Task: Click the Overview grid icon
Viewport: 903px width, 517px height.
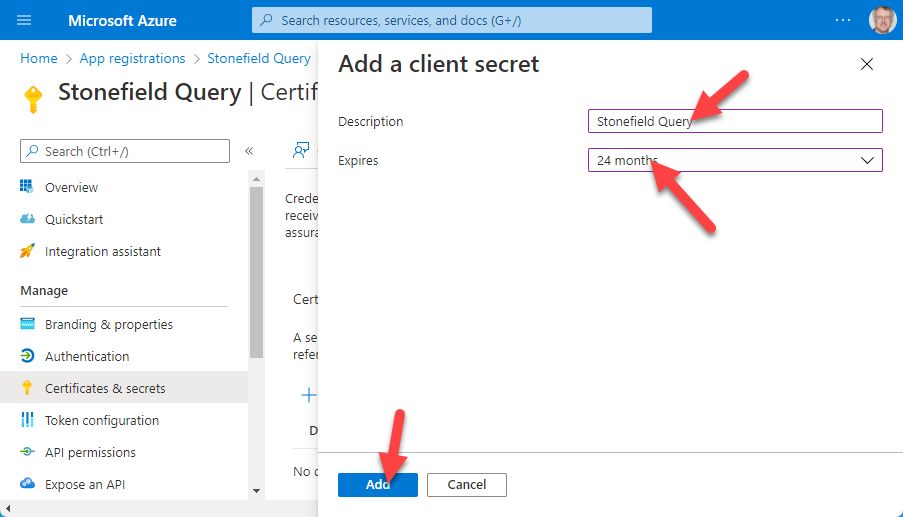Action: point(27,187)
